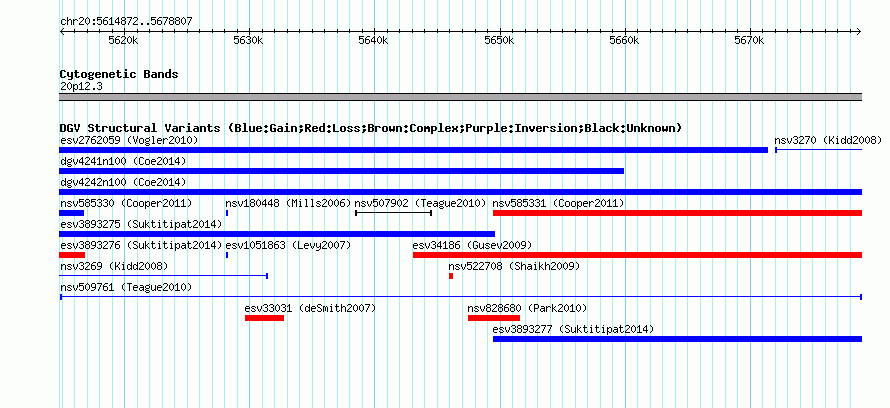Click the chr20:5614872..5678807 coordinate text

[x=126, y=22]
